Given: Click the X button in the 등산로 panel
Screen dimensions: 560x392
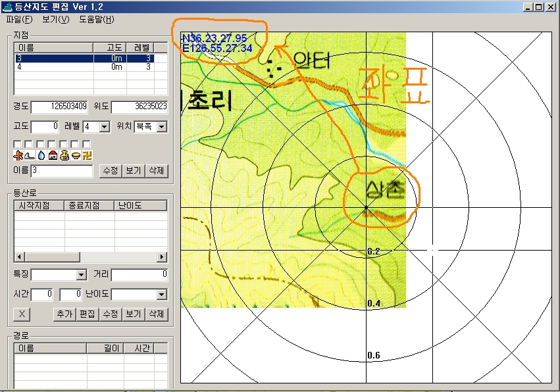Looking at the screenshot, I should point(22,314).
